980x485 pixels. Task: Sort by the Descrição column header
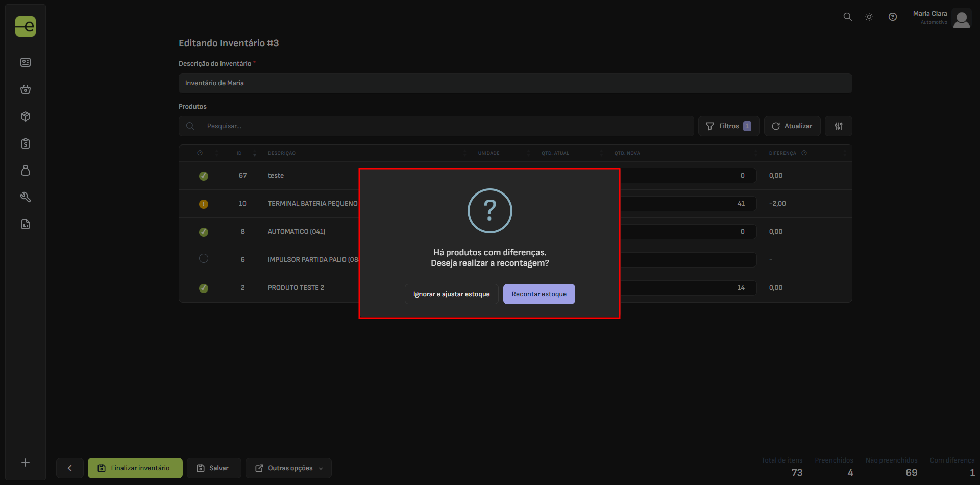pyautogui.click(x=282, y=153)
